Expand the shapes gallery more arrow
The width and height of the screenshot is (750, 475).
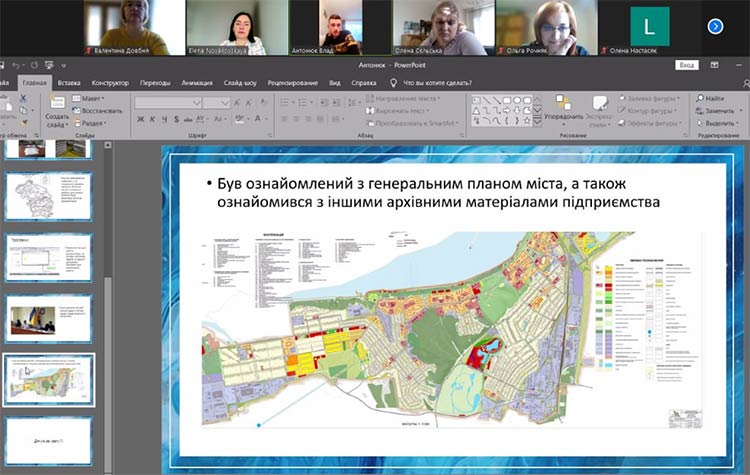coord(538,119)
